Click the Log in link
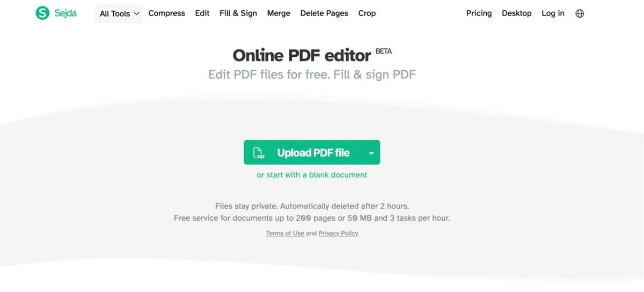The width and height of the screenshot is (644, 292). (x=553, y=13)
